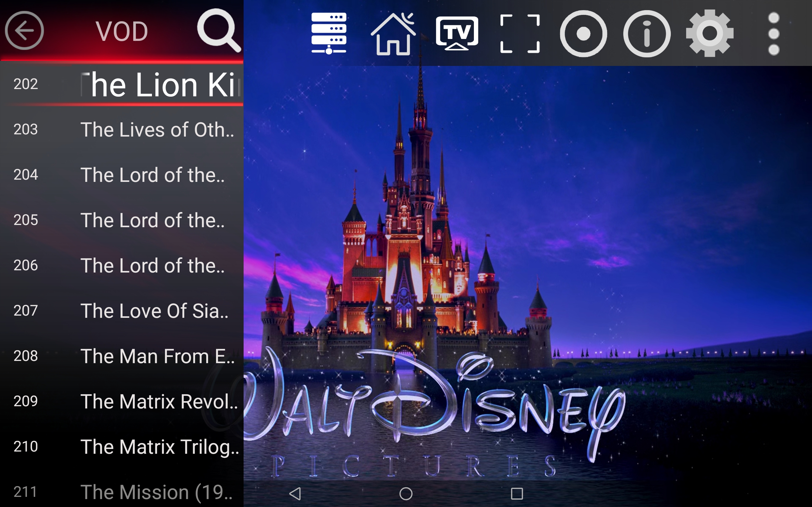Image resolution: width=812 pixels, height=507 pixels.
Task: Toggle fullscreen with the corner brackets icon
Action: click(x=520, y=34)
